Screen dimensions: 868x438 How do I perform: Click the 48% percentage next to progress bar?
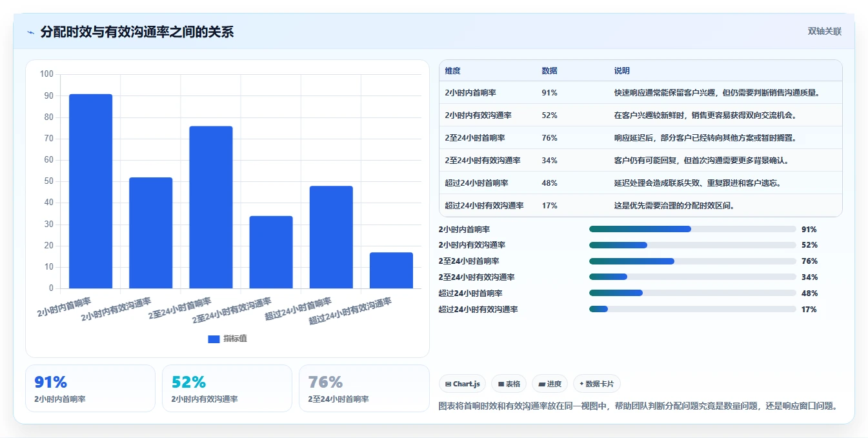coord(809,294)
